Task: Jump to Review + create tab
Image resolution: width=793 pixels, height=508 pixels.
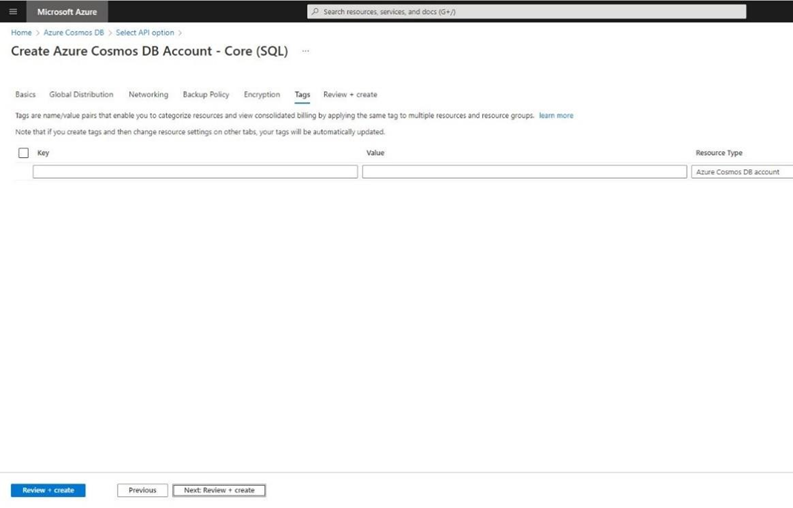Action: 350,95
